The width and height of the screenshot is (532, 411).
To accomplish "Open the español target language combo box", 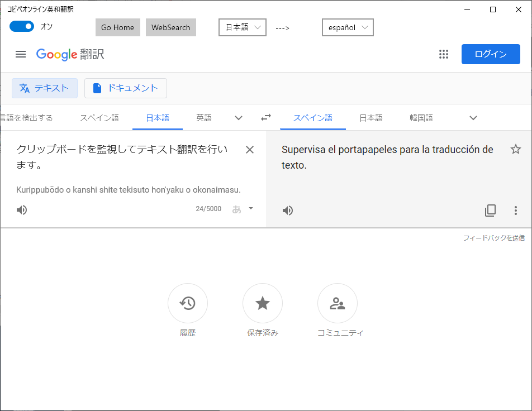I will (348, 27).
